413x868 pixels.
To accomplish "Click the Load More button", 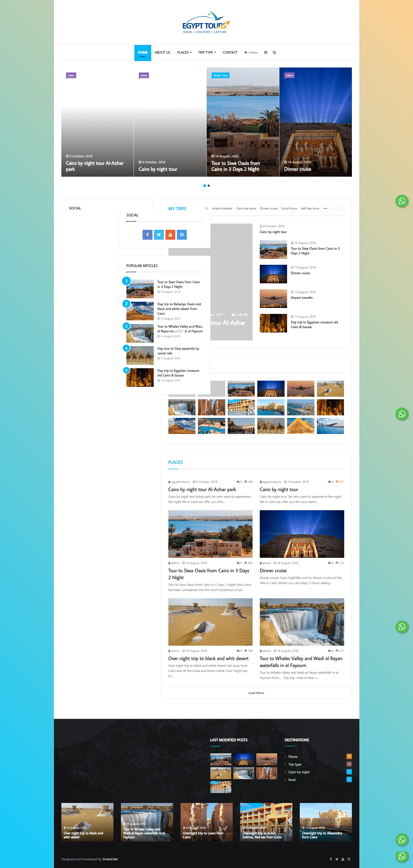I will 256,693.
